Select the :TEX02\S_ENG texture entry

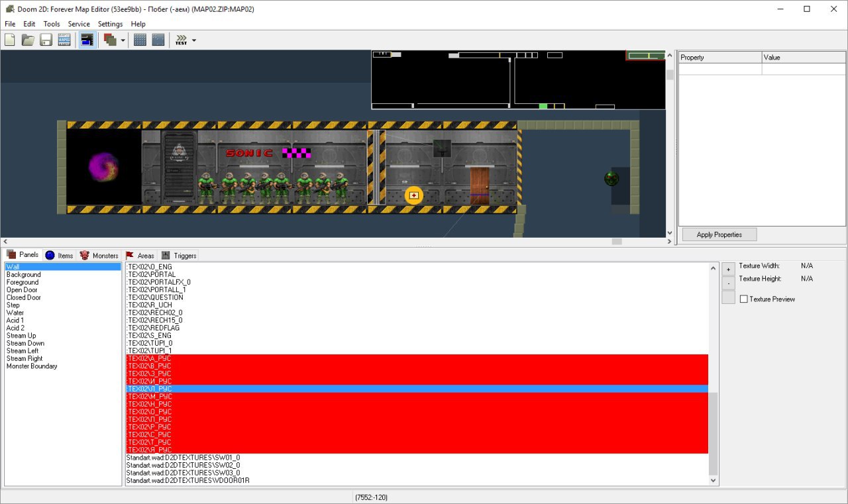417,336
